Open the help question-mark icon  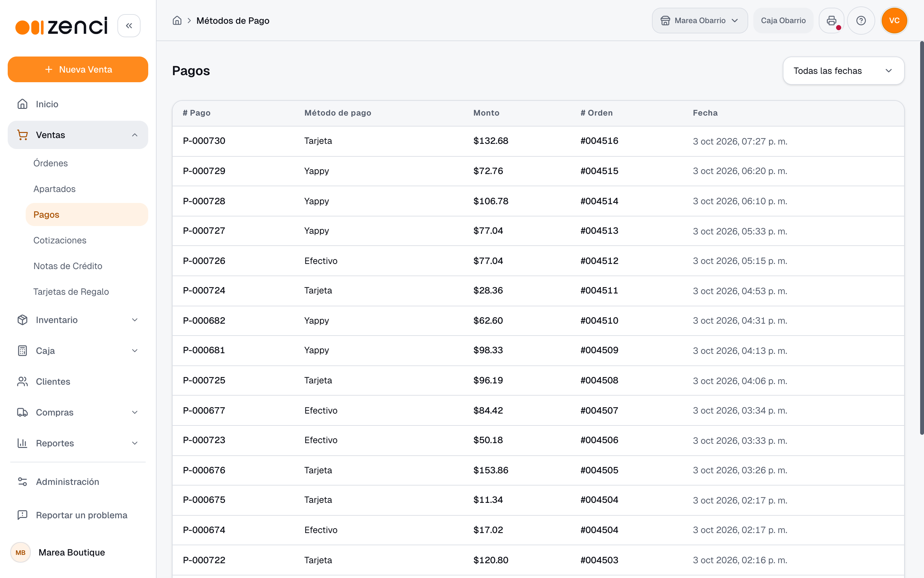tap(860, 21)
